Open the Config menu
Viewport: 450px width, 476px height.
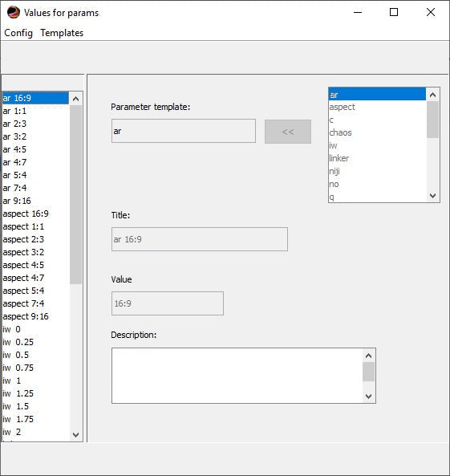pyautogui.click(x=18, y=33)
